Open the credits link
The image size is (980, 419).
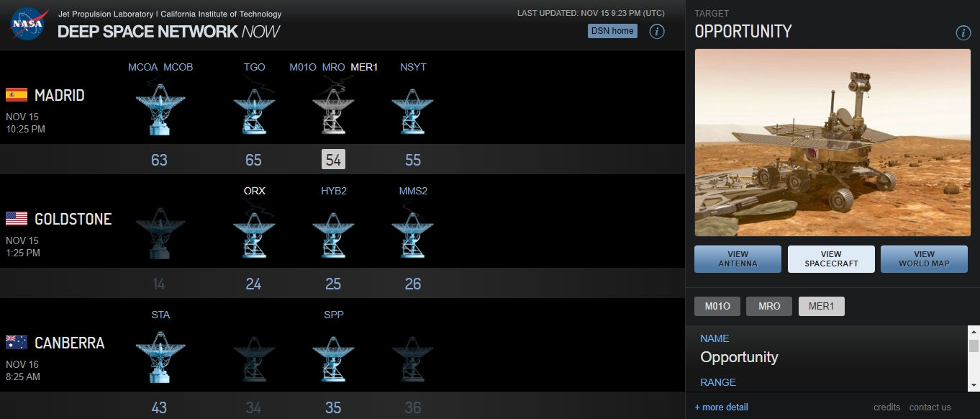[x=886, y=407]
